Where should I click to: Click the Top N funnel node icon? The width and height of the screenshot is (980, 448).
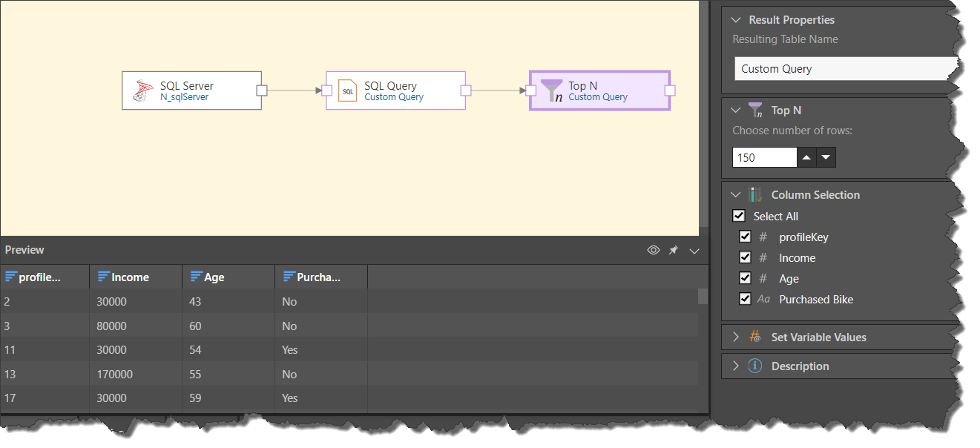point(552,90)
